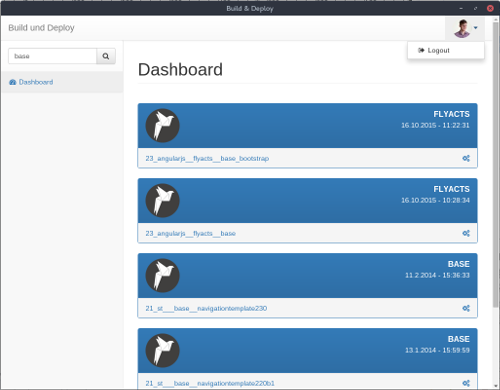
Task: Open settings gears for 23_angularjs__flyacts__base
Action: point(466,233)
